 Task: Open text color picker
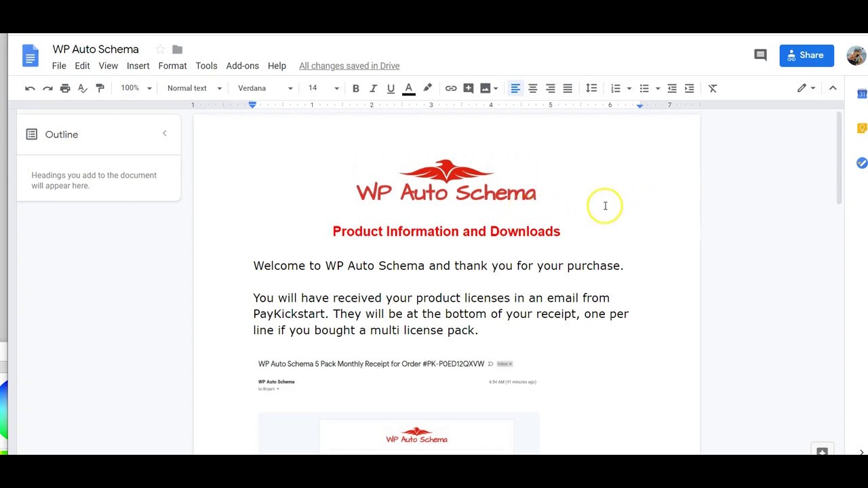408,88
